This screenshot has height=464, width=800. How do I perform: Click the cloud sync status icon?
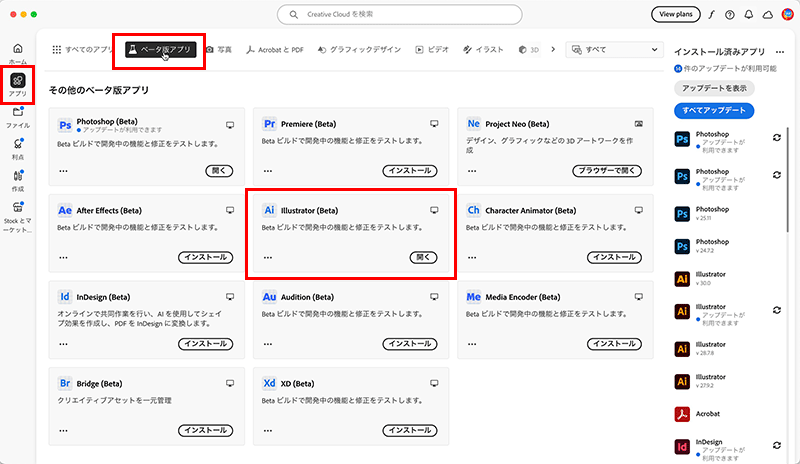point(767,15)
